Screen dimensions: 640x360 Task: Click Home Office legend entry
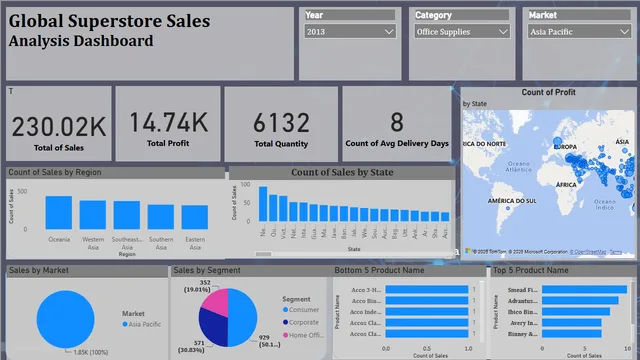pos(303,335)
